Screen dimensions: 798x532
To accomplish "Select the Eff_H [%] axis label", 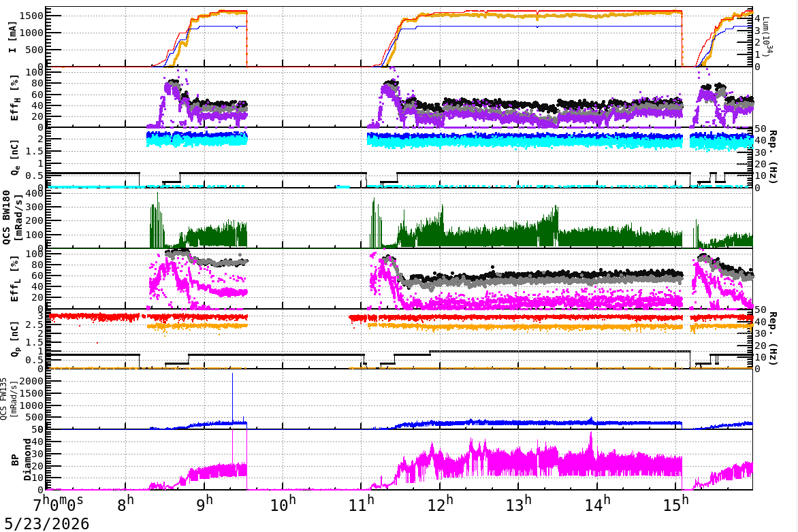I will 15,98.
